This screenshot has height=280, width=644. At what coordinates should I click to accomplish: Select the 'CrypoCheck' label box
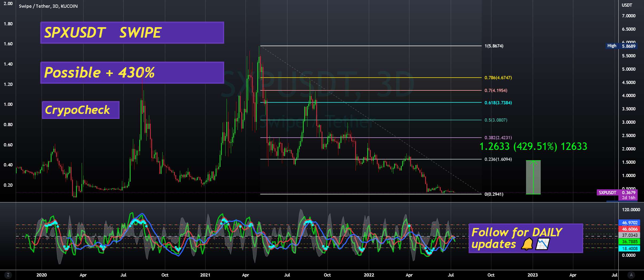tap(81, 110)
